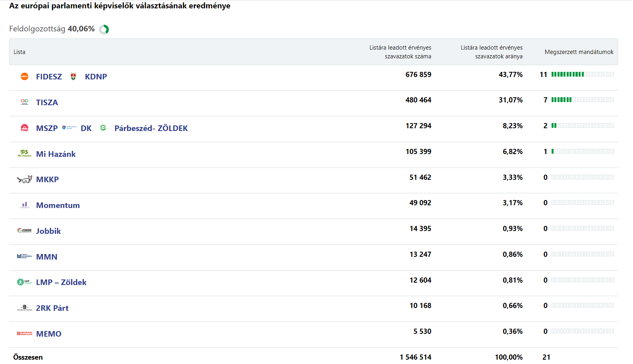
Task: Click the red MEMO party logo
Action: [25, 333]
